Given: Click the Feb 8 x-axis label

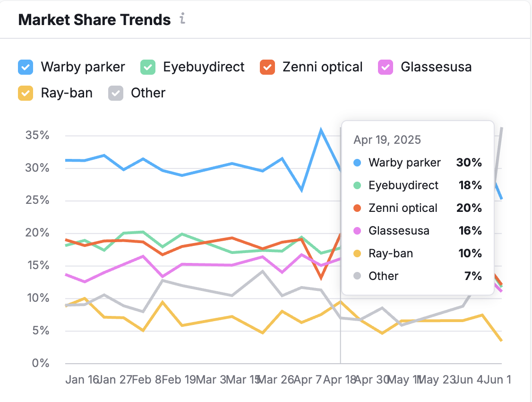Looking at the screenshot, I should [146, 380].
